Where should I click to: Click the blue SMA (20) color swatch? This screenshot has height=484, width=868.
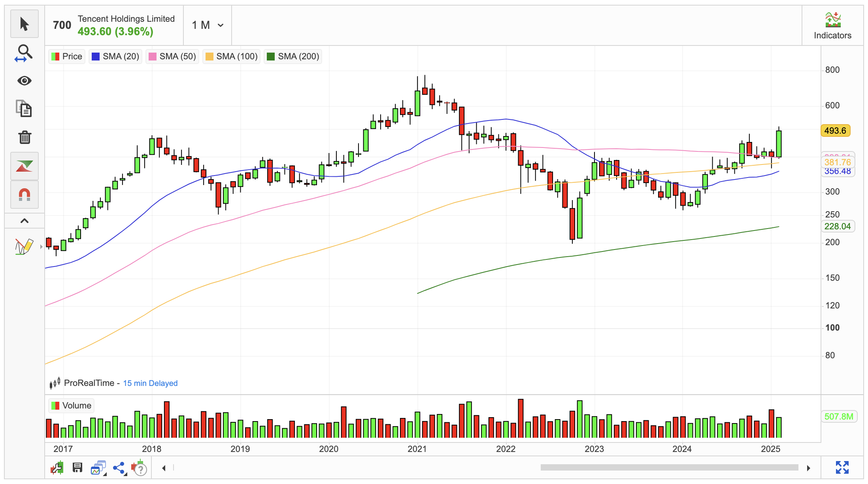[96, 57]
